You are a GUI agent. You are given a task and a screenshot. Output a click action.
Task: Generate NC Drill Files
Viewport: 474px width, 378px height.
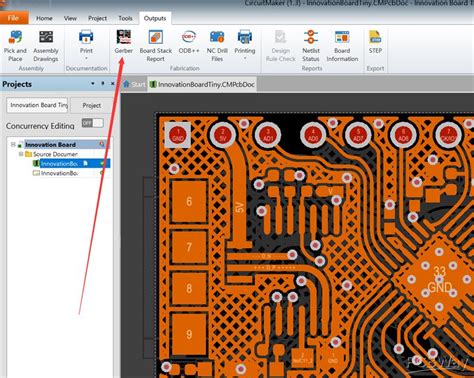point(217,46)
